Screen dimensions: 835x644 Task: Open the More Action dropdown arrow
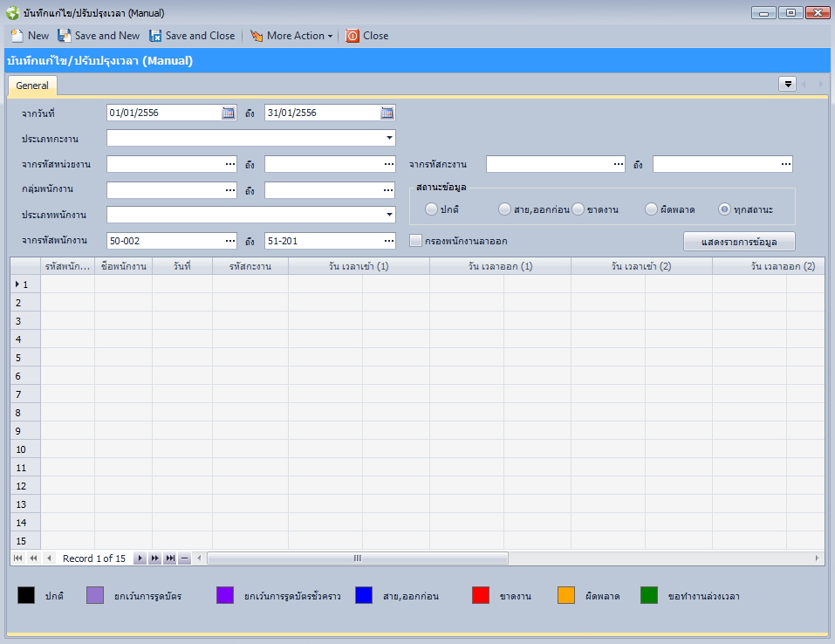coord(330,37)
